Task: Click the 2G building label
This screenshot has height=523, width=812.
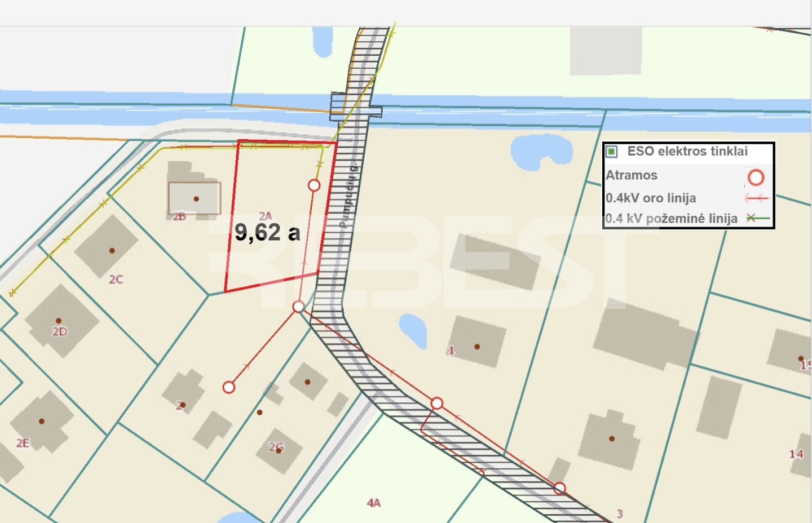Action: tap(276, 447)
